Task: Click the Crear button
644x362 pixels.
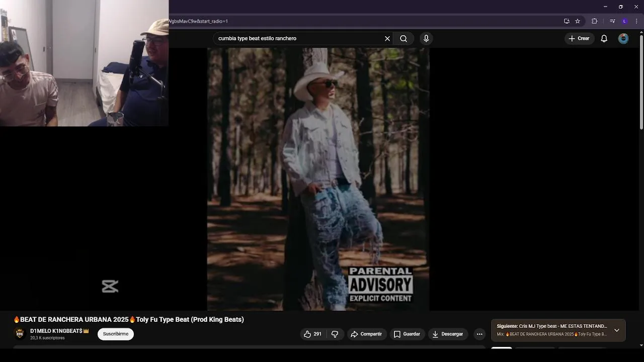Action: pyautogui.click(x=579, y=39)
